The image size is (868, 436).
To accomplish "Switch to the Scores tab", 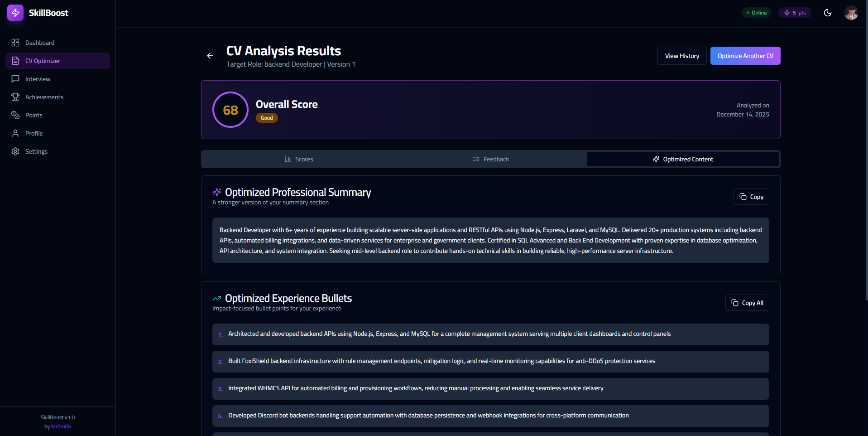I will 299,159.
